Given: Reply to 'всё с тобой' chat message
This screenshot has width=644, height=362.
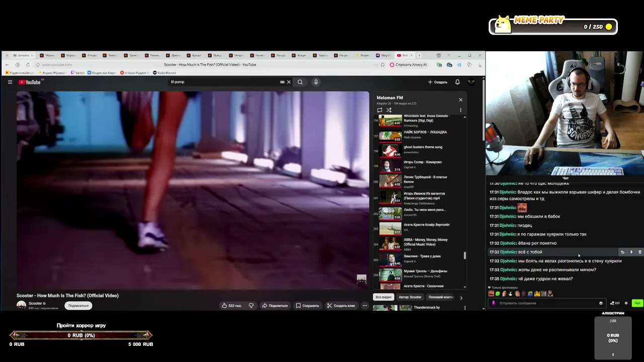Looking at the screenshot, I should pyautogui.click(x=622, y=252).
